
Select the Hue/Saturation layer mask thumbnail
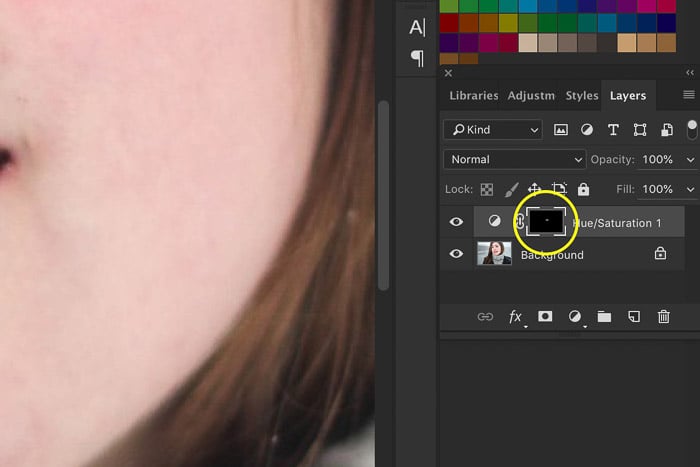pos(546,221)
